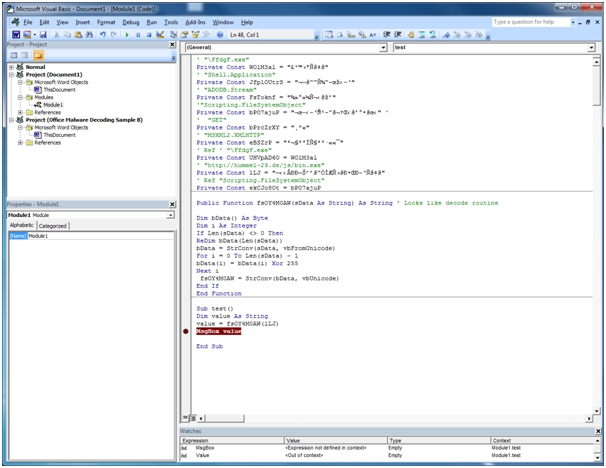The image size is (606, 468).
Task: Click the Copy toolbar icon
Action: (x=68, y=35)
